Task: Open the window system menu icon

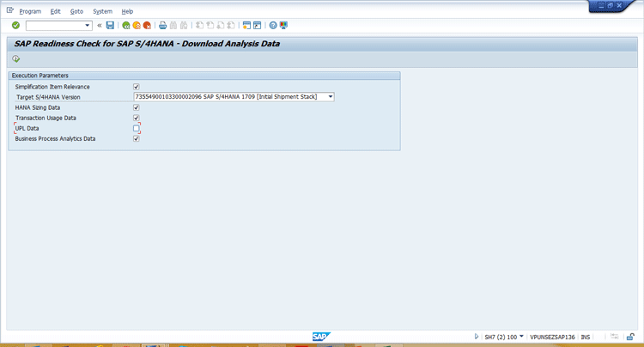Action: pyautogui.click(x=10, y=10)
